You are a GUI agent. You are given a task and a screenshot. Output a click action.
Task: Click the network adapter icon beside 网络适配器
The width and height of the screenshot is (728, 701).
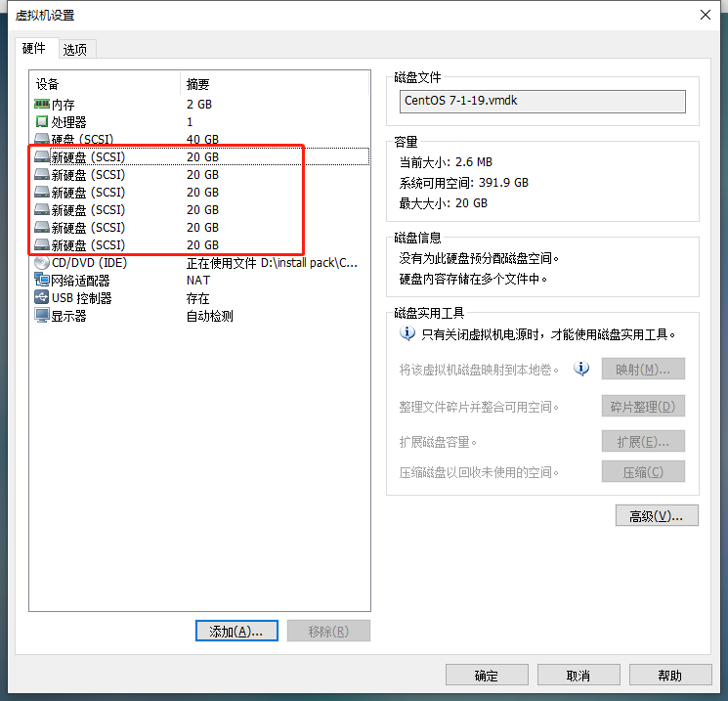pyautogui.click(x=42, y=281)
